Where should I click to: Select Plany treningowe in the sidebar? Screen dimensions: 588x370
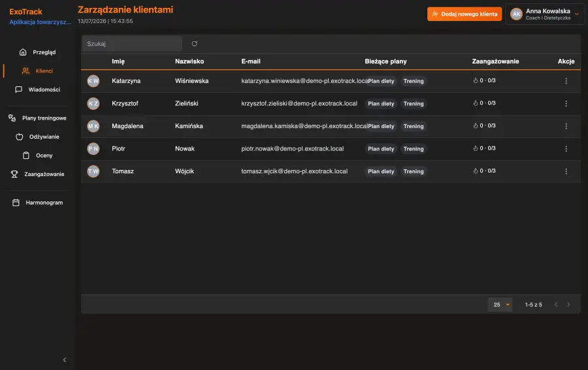click(37, 118)
